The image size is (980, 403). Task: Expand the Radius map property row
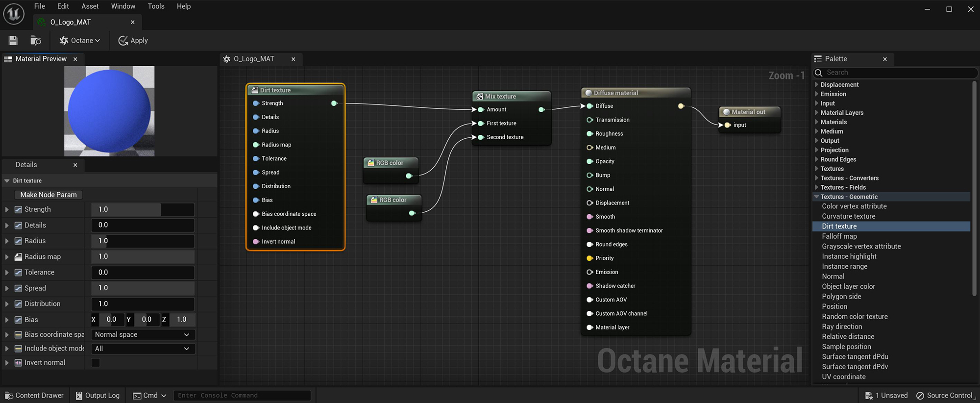click(7, 257)
